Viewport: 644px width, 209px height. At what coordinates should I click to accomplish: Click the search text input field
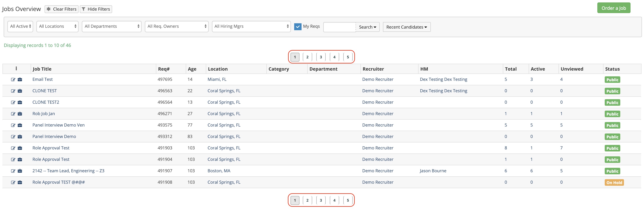coord(340,27)
